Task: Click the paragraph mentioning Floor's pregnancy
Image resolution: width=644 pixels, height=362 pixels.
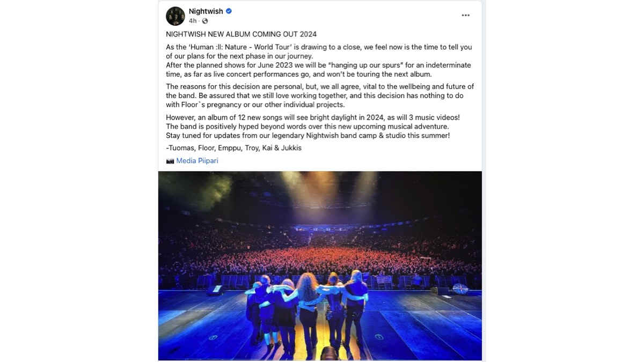Action: coord(320,96)
